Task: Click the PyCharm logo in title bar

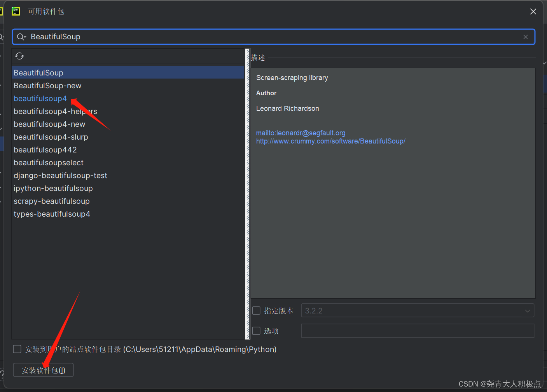Action: [16, 11]
